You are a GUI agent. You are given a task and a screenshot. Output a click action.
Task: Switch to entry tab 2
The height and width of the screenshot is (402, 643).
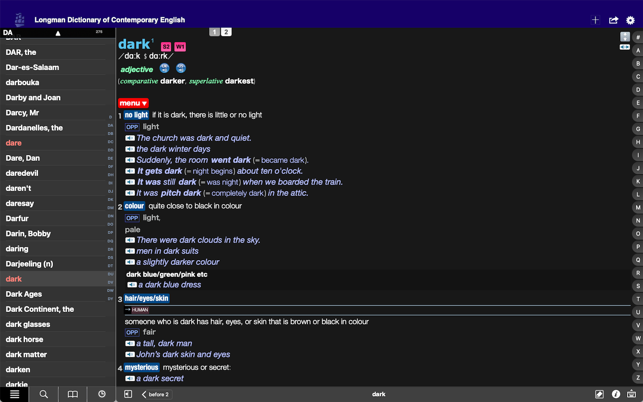pos(226,32)
